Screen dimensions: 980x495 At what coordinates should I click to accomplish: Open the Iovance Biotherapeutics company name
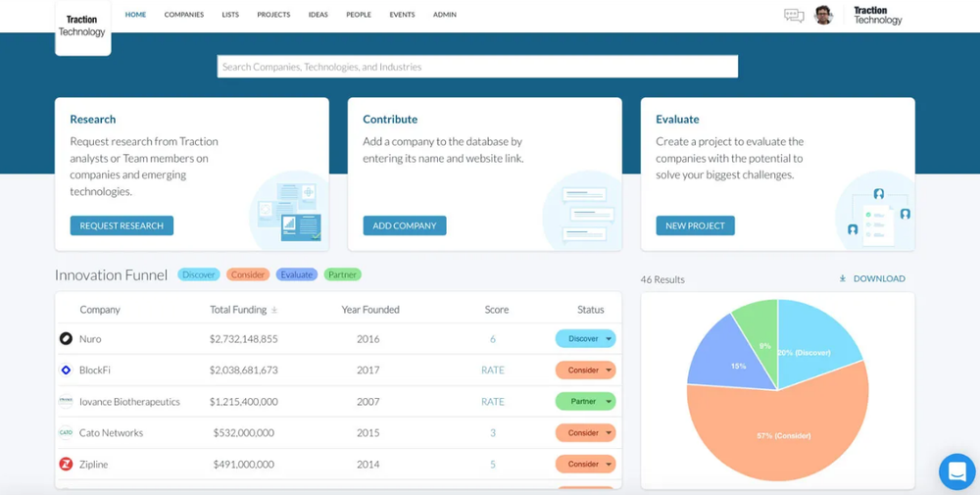point(129,401)
